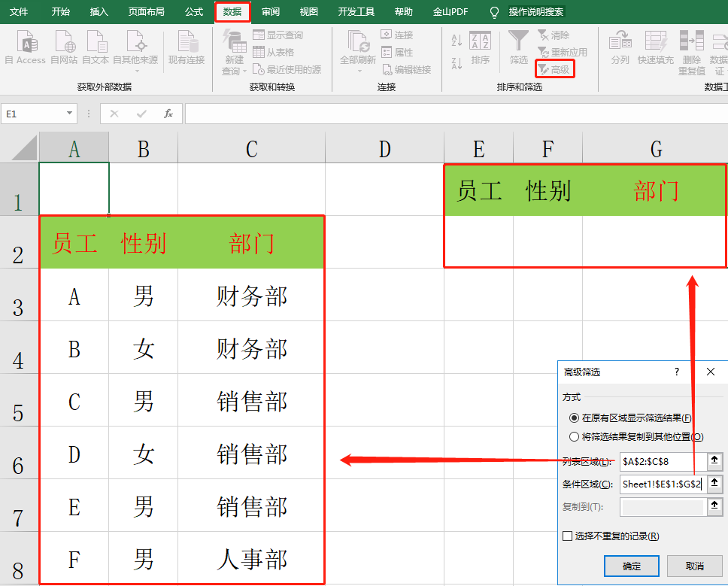
Task: Switch to the 公式 (Formulas) tab
Action: tap(194, 12)
